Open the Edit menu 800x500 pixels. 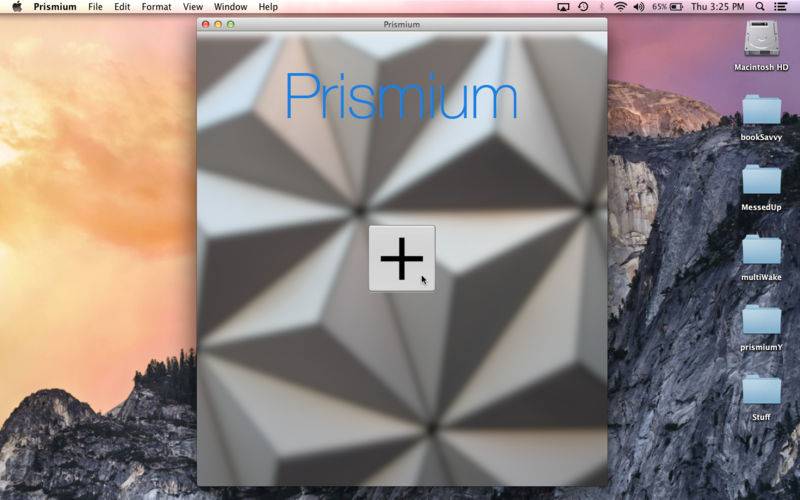pyautogui.click(x=122, y=7)
